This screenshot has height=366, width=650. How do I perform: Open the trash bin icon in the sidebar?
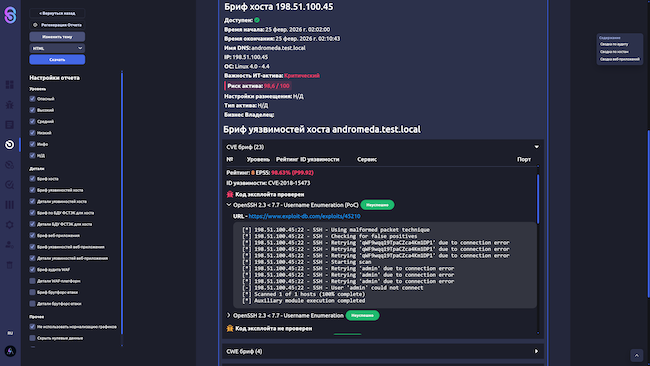(10, 265)
